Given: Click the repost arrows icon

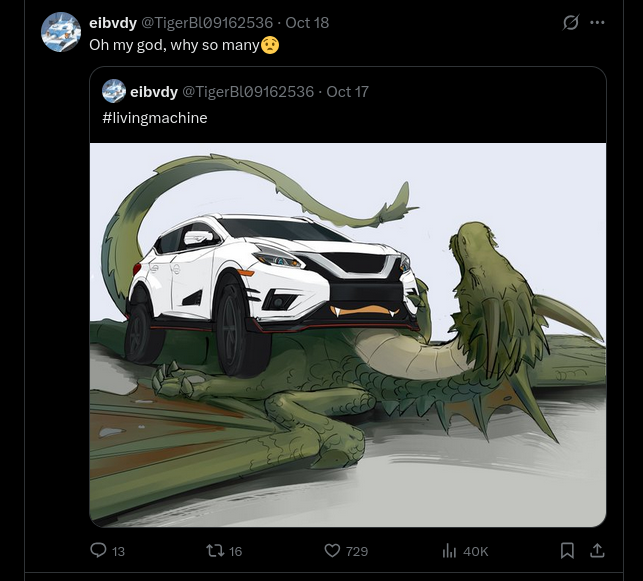Looking at the screenshot, I should point(213,550).
